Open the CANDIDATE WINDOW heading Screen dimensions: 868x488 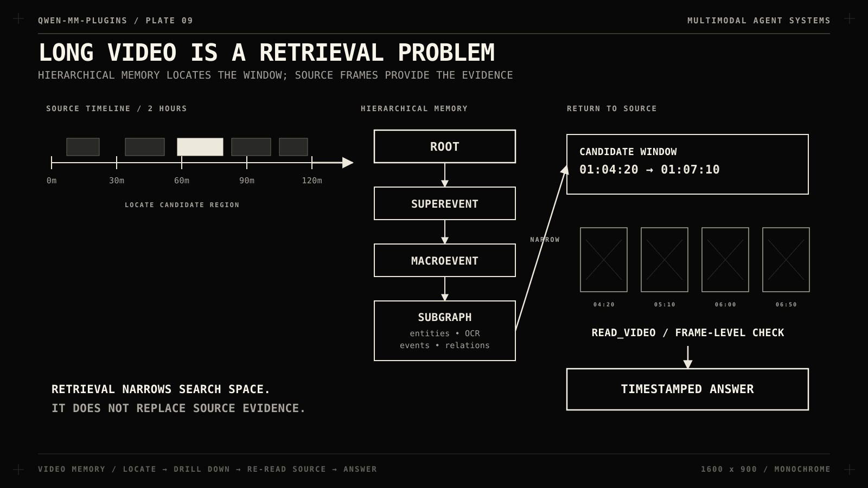pyautogui.click(x=628, y=152)
